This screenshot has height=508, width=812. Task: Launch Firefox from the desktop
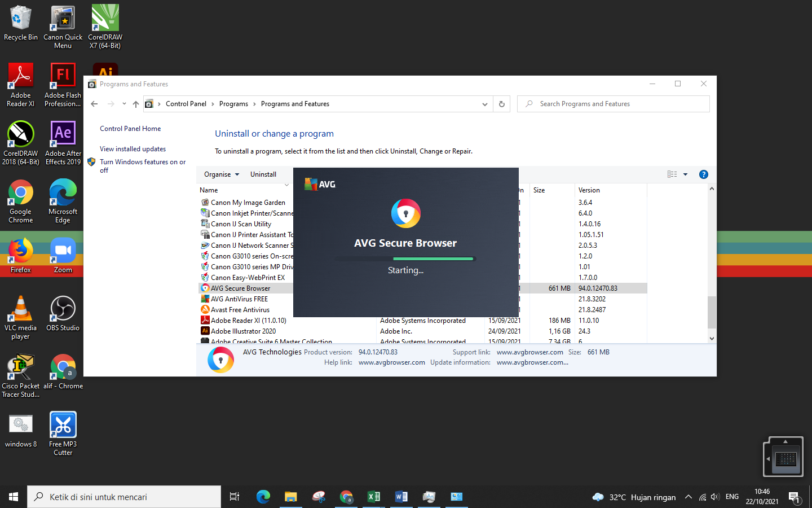click(20, 256)
